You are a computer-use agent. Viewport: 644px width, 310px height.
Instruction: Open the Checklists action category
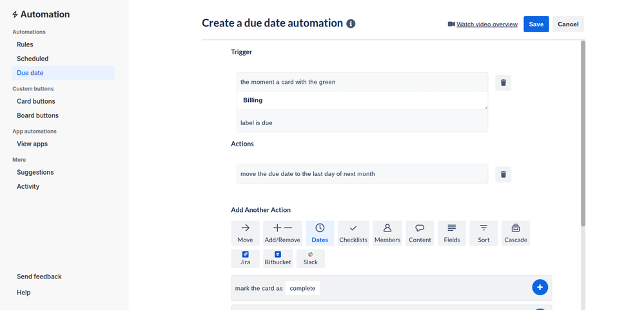pyautogui.click(x=353, y=233)
